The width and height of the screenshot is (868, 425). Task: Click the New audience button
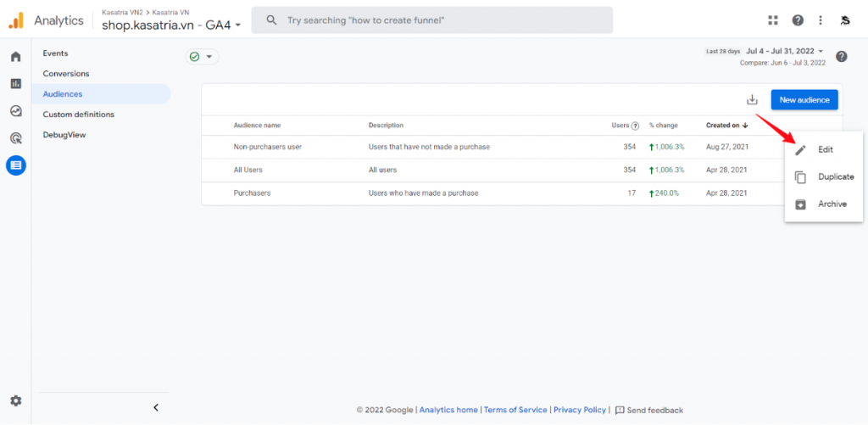804,100
